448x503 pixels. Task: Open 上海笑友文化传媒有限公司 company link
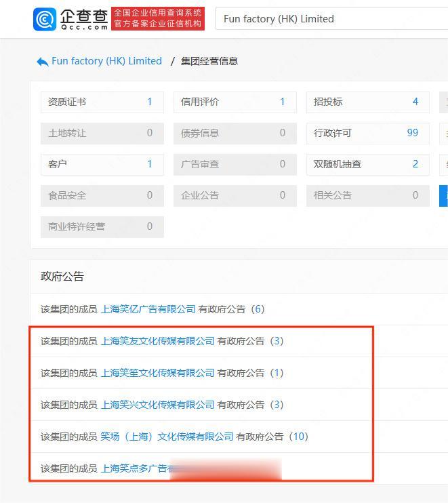point(157,341)
